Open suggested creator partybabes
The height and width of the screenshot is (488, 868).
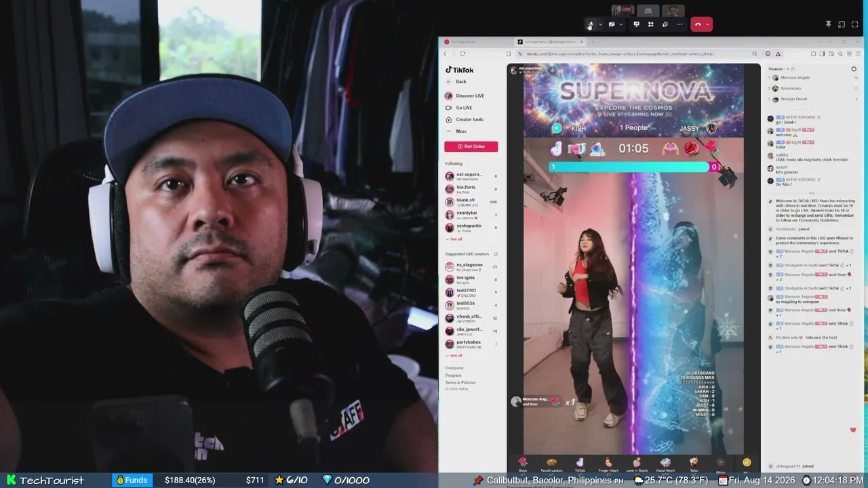(x=471, y=344)
